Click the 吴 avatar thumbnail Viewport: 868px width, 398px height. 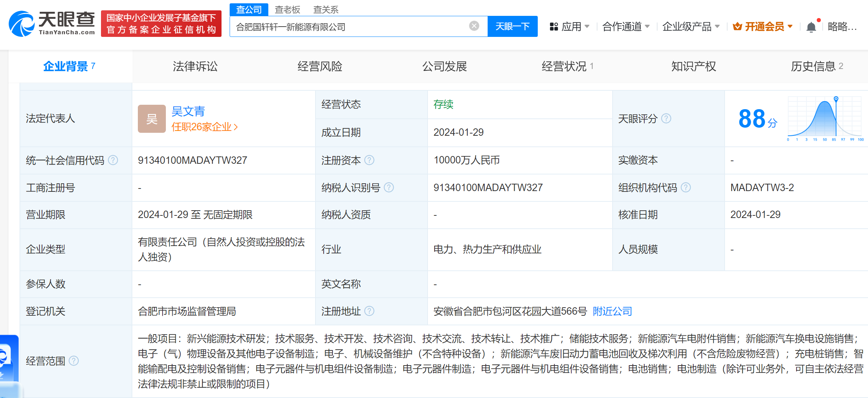[151, 119]
